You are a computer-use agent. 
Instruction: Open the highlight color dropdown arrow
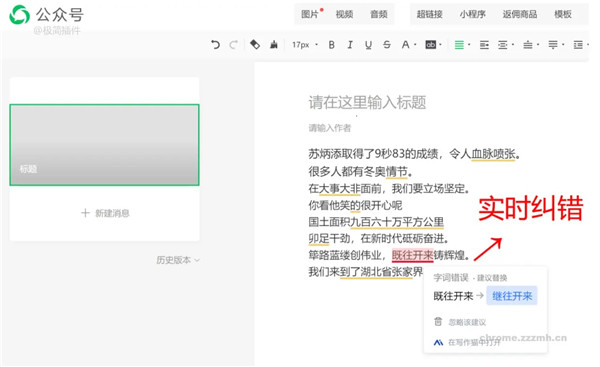(440, 45)
